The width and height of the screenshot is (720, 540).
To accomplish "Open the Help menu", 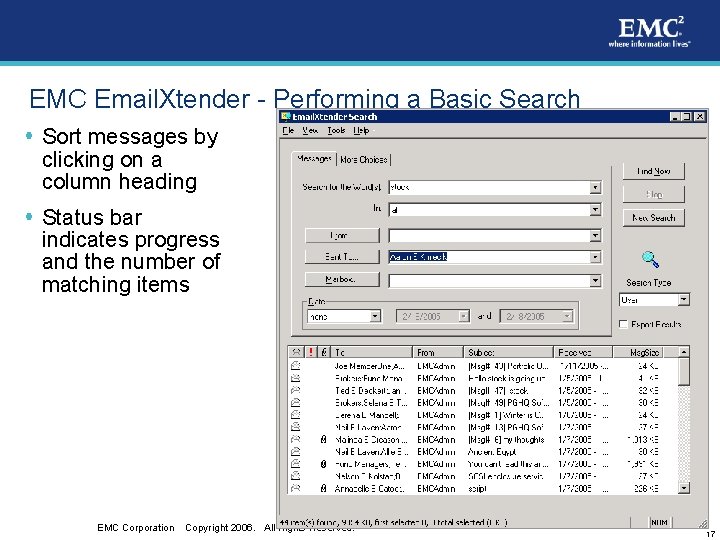I will click(x=361, y=130).
